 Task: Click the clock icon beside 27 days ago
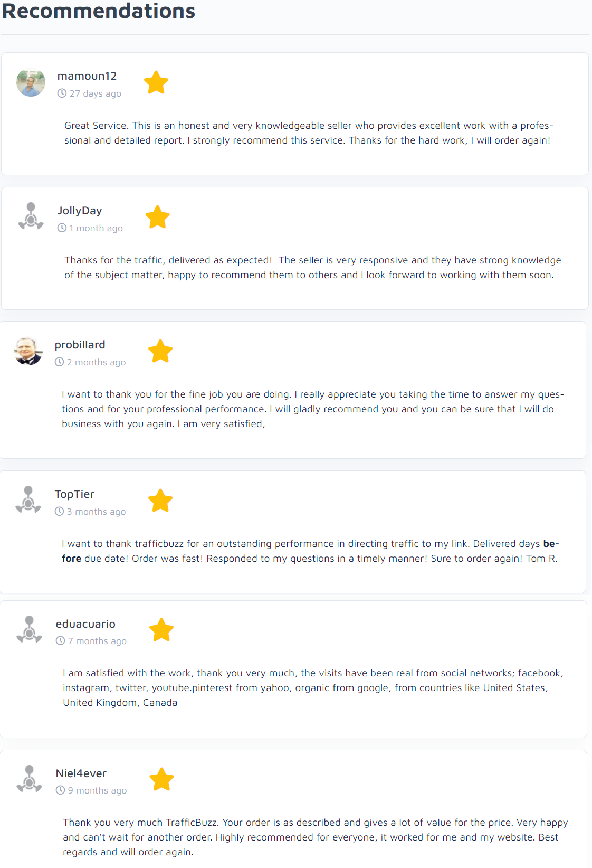[x=62, y=93]
